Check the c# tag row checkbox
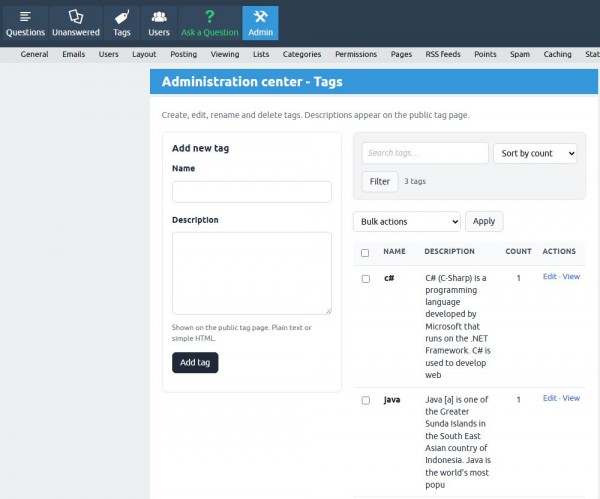Viewport: 600px width, 499px height. pyautogui.click(x=366, y=279)
